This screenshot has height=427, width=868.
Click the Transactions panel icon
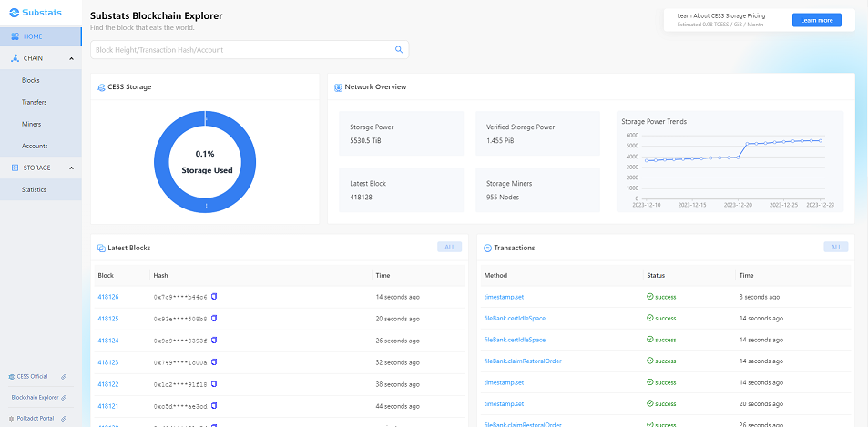click(x=487, y=248)
